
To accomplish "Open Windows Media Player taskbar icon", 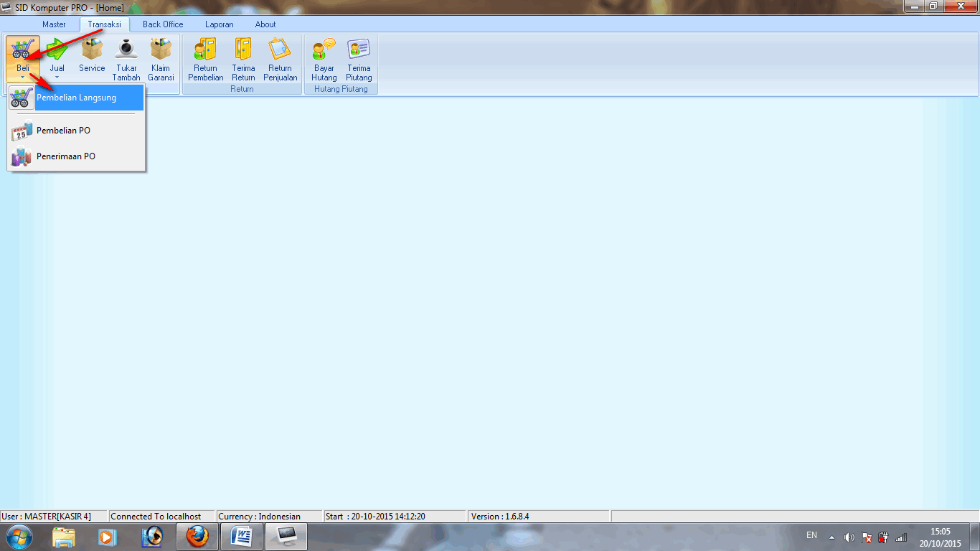I will pyautogui.click(x=108, y=537).
